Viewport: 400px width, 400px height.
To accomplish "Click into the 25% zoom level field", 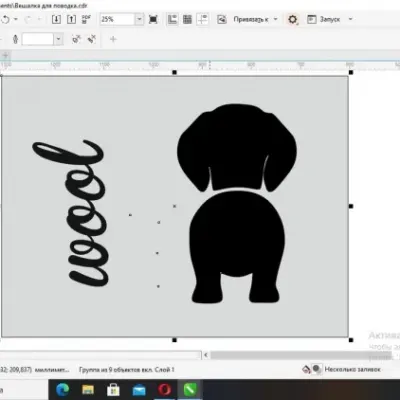I will click(117, 19).
